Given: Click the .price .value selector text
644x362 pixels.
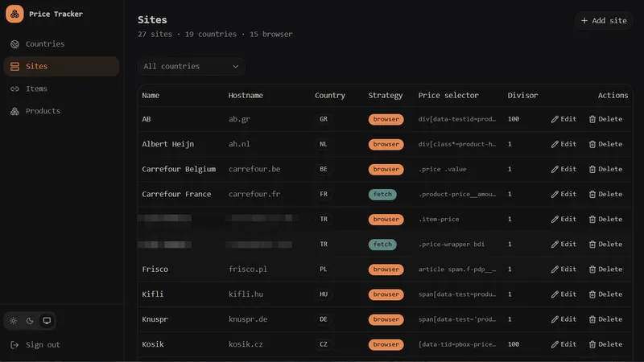Looking at the screenshot, I should 442,169.
